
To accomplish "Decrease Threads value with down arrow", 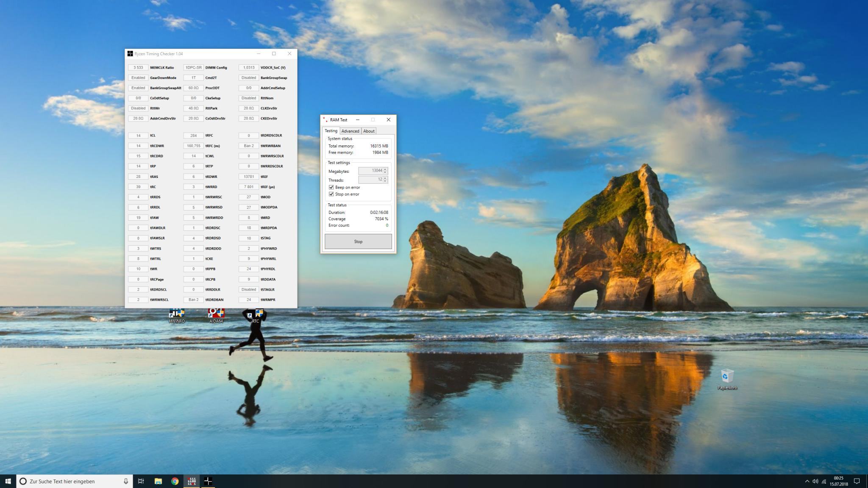I will coord(385,181).
